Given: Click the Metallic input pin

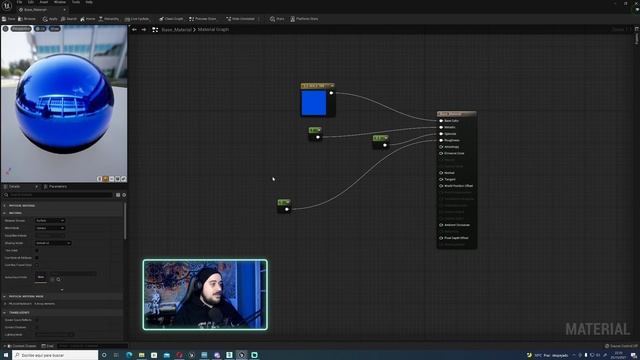Looking at the screenshot, I should click(441, 127).
